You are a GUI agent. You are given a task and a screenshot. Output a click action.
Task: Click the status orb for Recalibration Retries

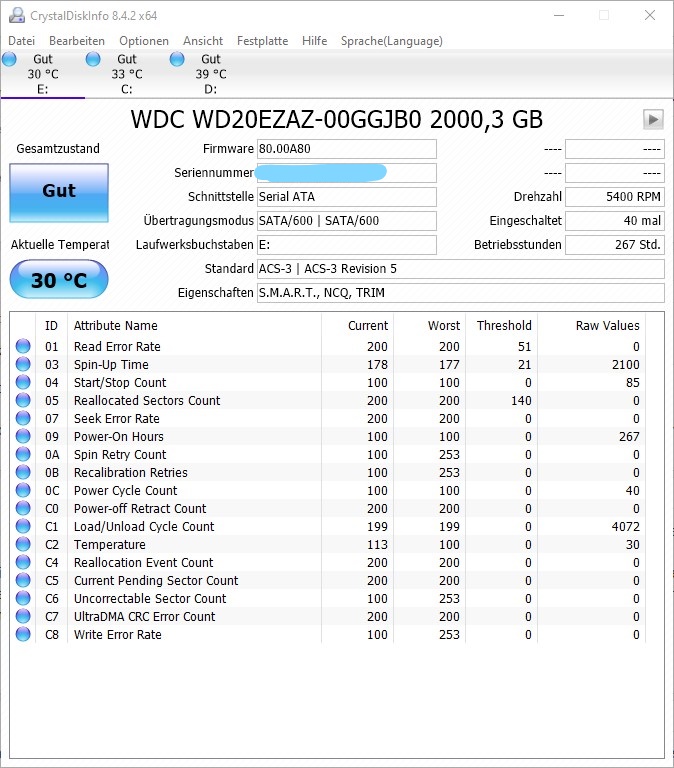pos(23,472)
